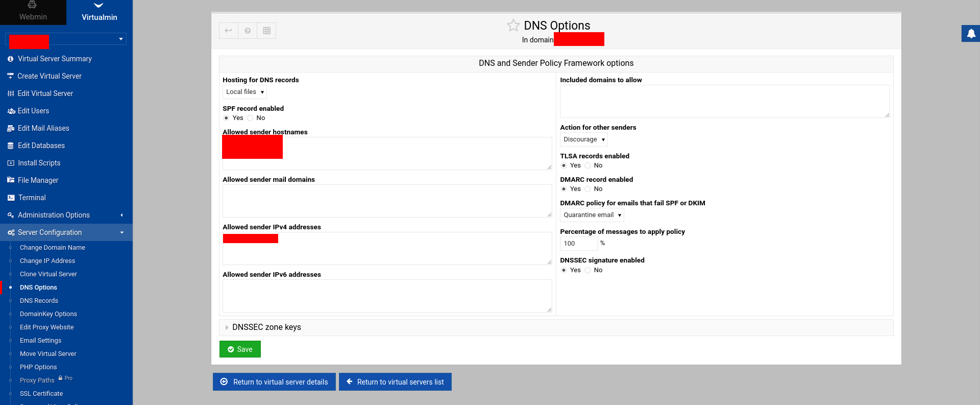980x405 pixels.
Task: Click the Install Scripts sidebar icon
Action: [11, 163]
